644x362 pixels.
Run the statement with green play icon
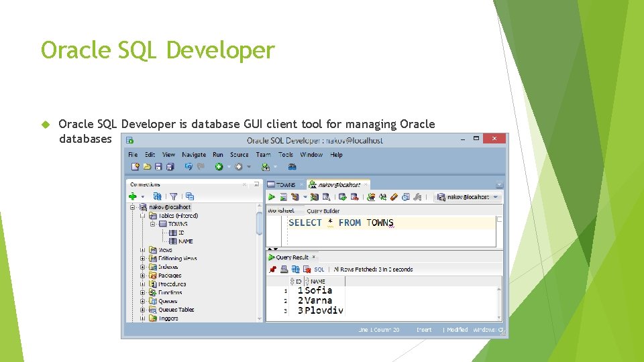click(272, 197)
